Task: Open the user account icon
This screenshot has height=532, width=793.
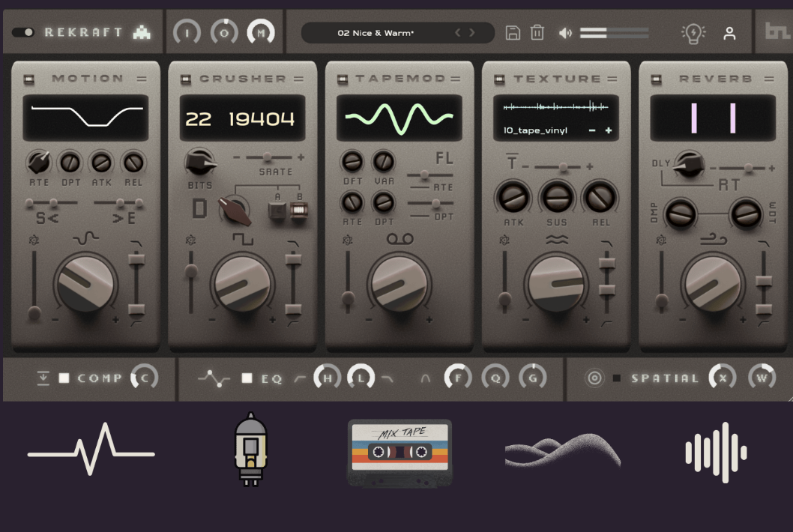Action: [729, 33]
